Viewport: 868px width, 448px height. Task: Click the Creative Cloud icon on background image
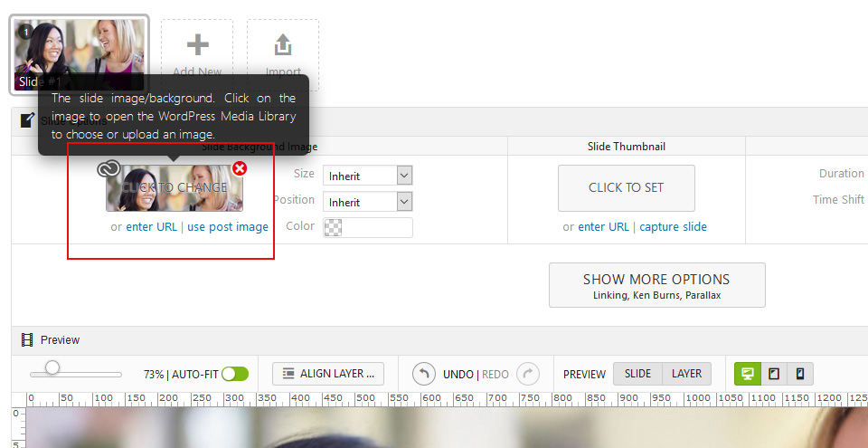point(108,168)
